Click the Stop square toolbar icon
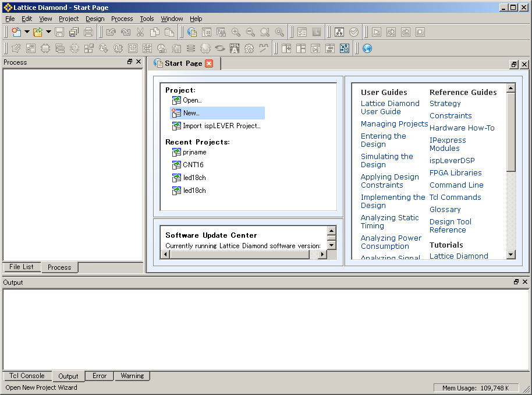Screen dimensions: 532x395 (x=420, y=32)
